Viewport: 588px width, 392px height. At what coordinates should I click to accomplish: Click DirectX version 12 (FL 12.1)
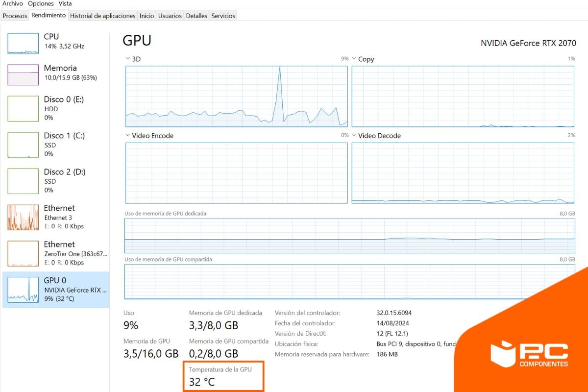click(x=392, y=334)
